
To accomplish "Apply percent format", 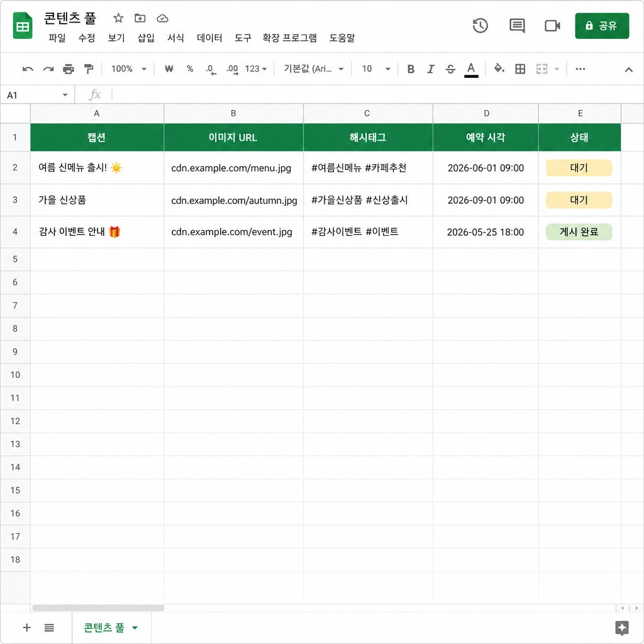I will [190, 69].
